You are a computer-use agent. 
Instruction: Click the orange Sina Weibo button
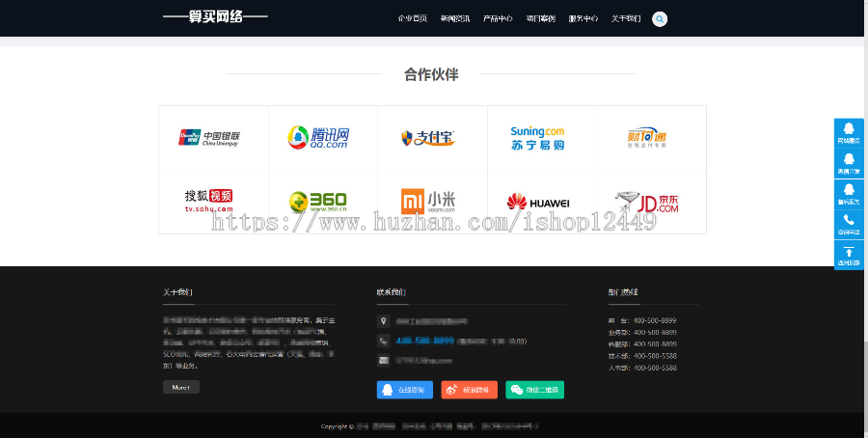[469, 390]
